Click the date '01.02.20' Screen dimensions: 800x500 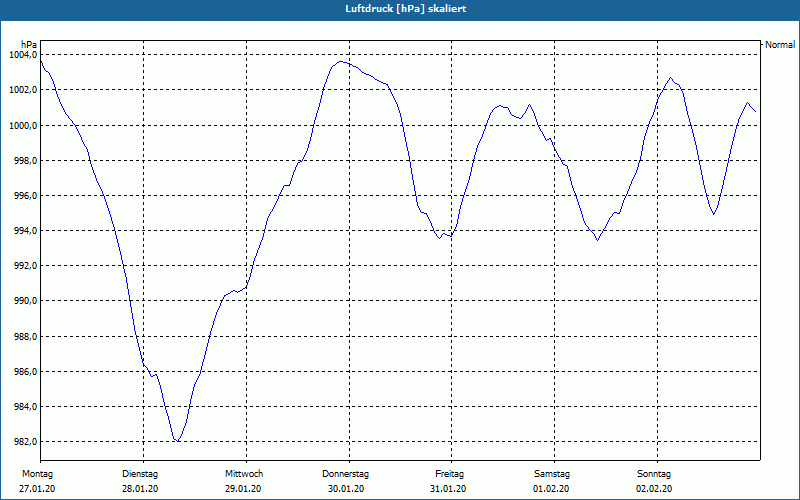(x=551, y=489)
